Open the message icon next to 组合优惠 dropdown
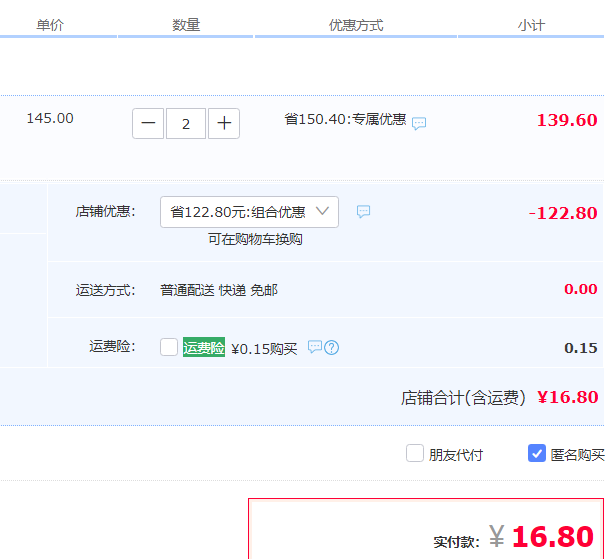Image resolution: width=612 pixels, height=559 pixels. coord(364,211)
